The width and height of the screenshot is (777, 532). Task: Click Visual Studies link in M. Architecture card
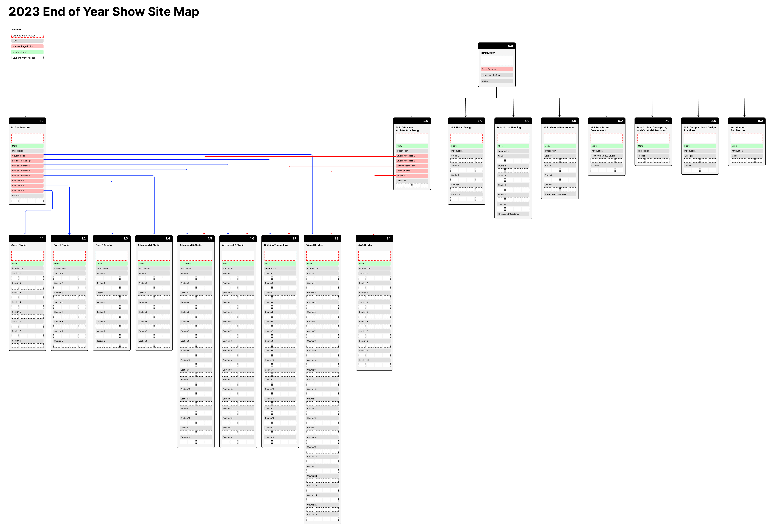[x=27, y=156]
